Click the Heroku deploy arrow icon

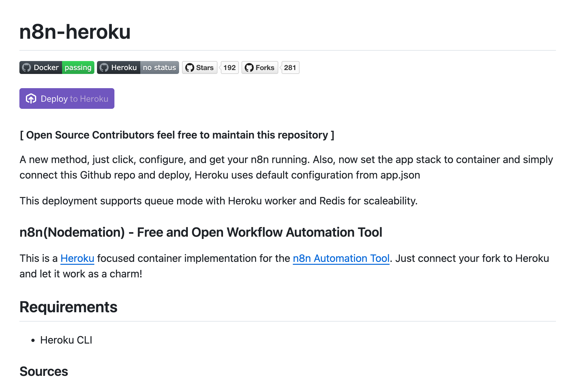[31, 98]
